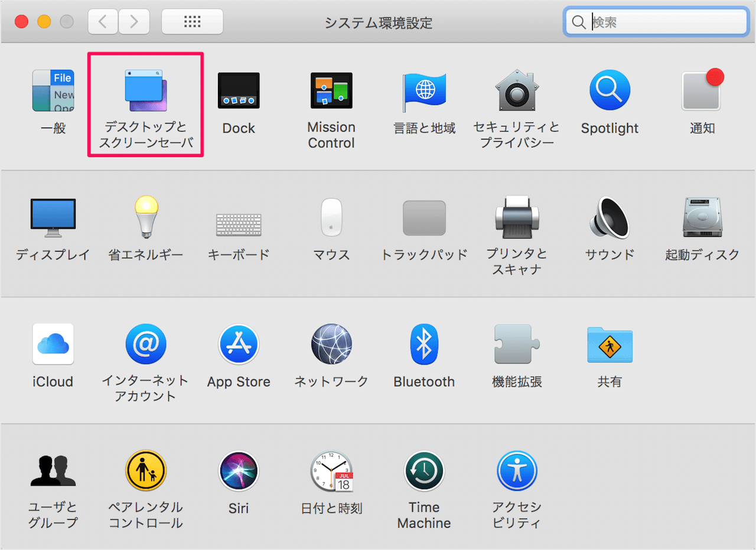Click the magnifier in the search field
The width and height of the screenshot is (756, 550).
coord(579,22)
